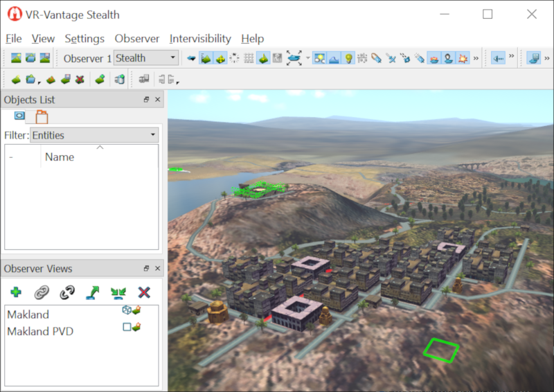
Task: Click the second tag with trail icon
Action: (420, 58)
